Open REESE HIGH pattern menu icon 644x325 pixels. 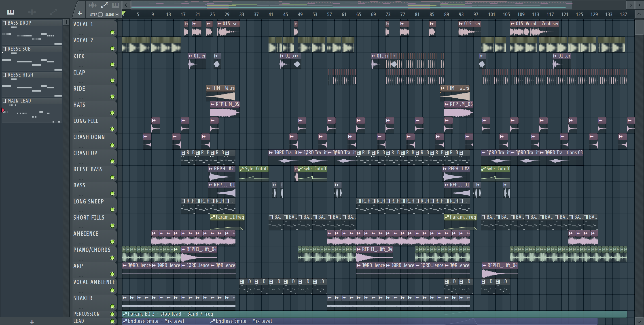[x=4, y=75]
